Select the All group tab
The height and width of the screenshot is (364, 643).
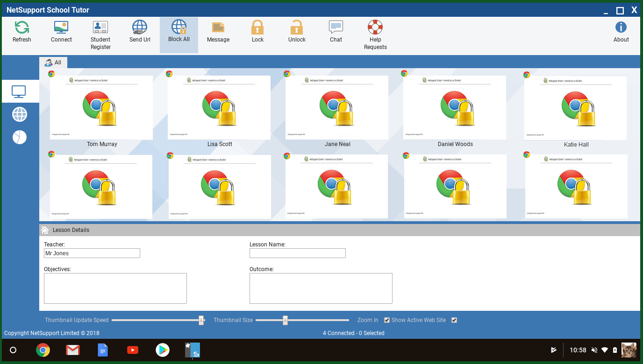coord(53,63)
